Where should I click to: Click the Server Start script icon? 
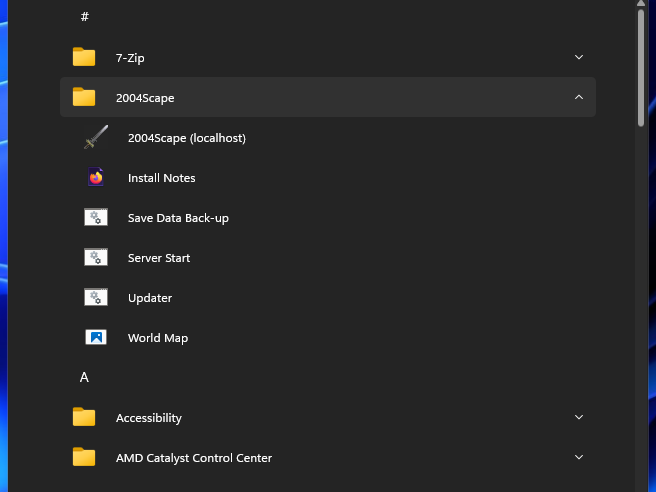[96, 258]
